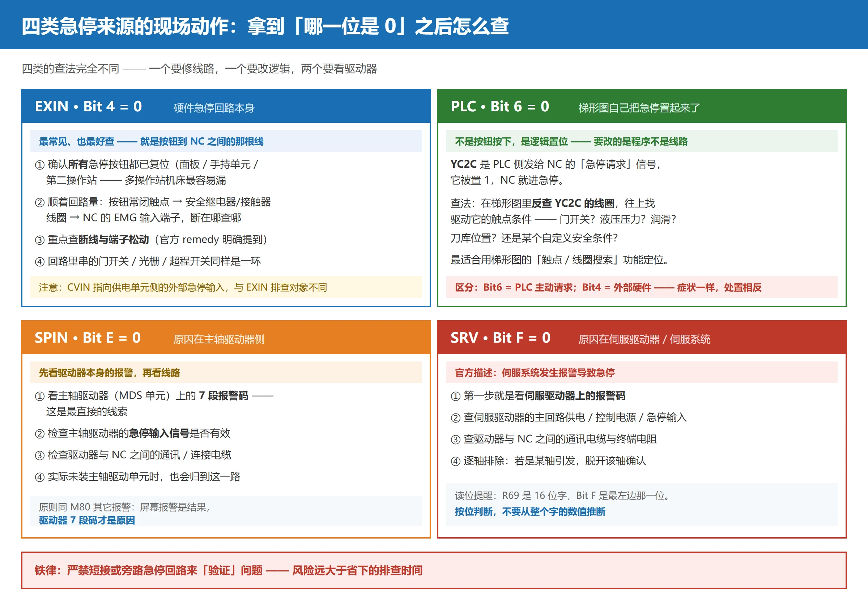Click the blue text 按位判断，不要从整个字的数值推断
868x600 pixels.
tap(530, 512)
